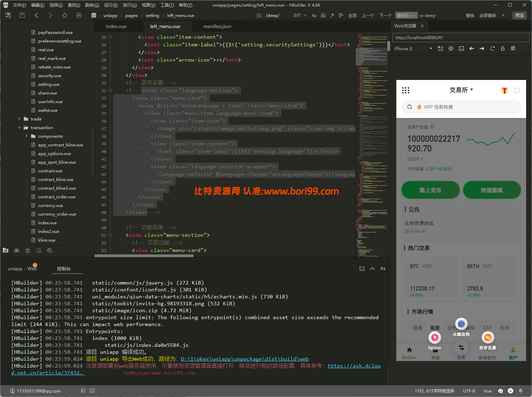The height and width of the screenshot is (397, 532).
Task: Toggle the 替换区>> replace area button
Action: click(406, 15)
